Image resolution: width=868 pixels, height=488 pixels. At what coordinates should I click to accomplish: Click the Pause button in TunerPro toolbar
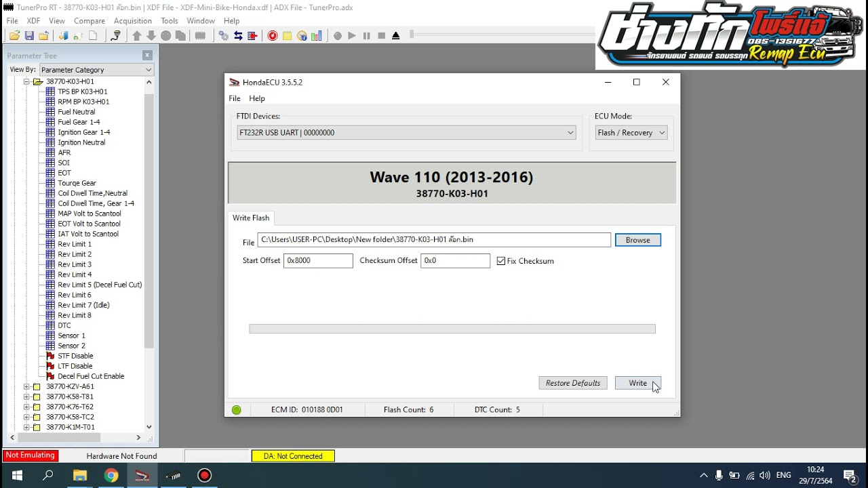pyautogui.click(x=367, y=36)
